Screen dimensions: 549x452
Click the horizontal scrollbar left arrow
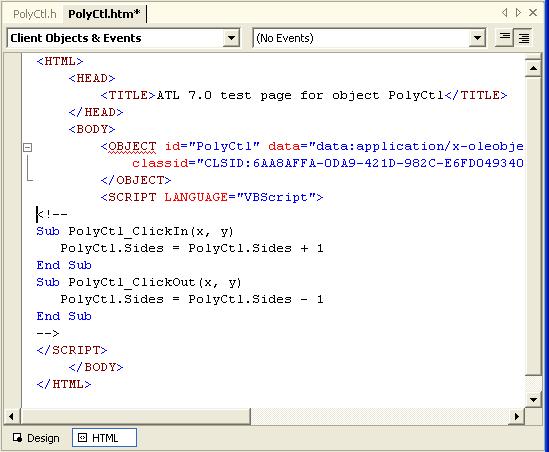pyautogui.click(x=12, y=416)
